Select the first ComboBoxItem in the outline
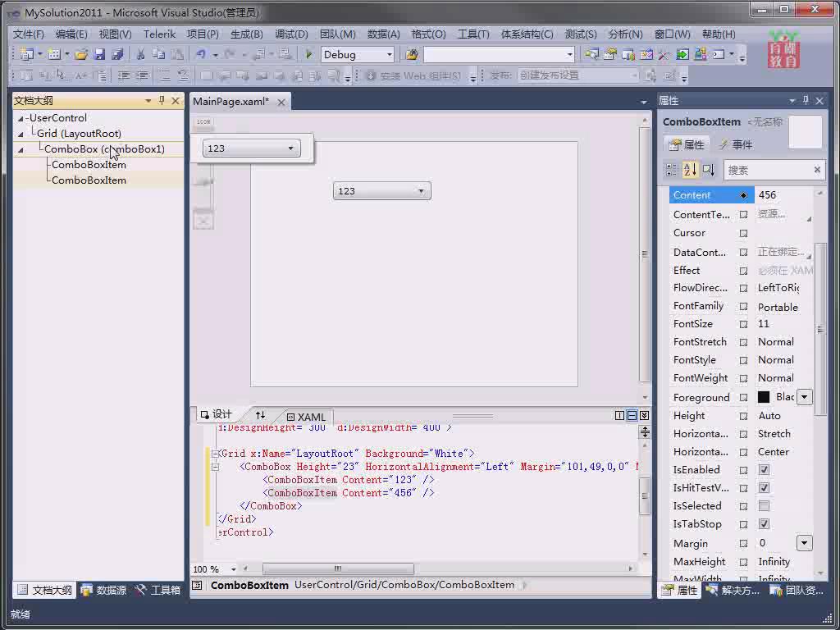Viewport: 840px width, 630px height. coord(89,164)
